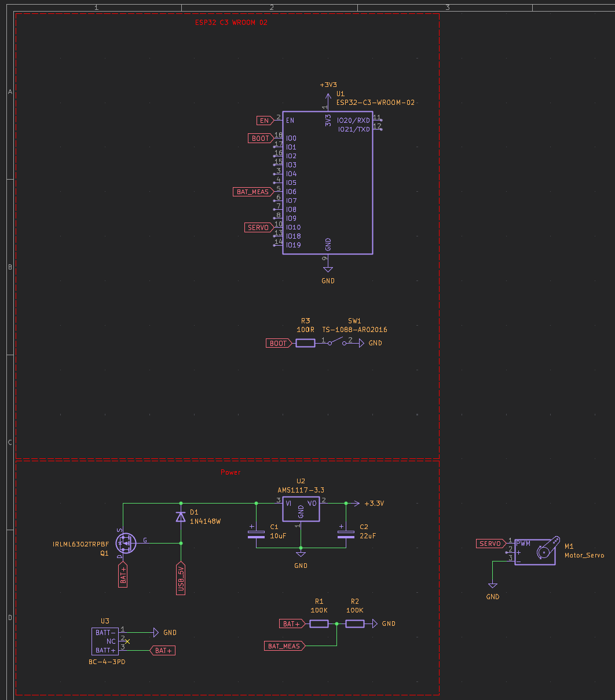Viewport: 615px width, 700px height.
Task: Select the Q1 MOSFET symbol
Action: coord(125,543)
